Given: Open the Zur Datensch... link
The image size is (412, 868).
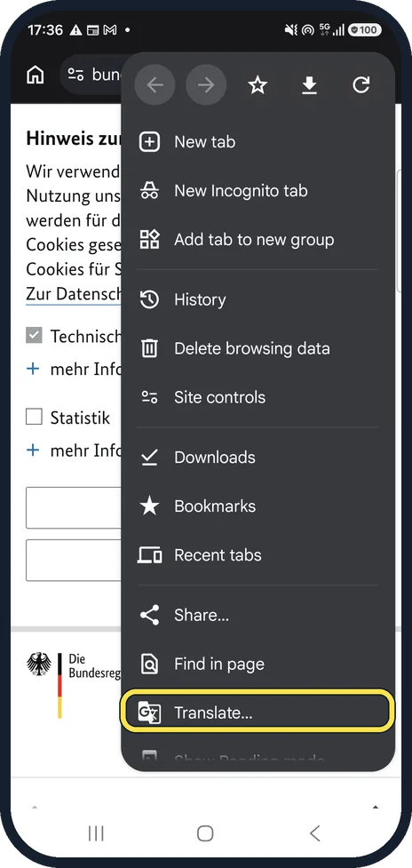Looking at the screenshot, I should [x=73, y=293].
